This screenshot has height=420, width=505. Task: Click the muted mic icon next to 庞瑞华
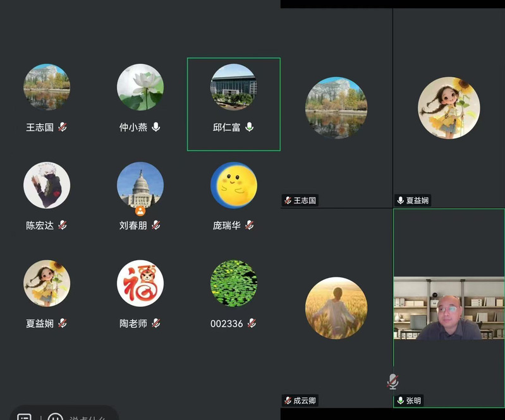click(x=250, y=225)
